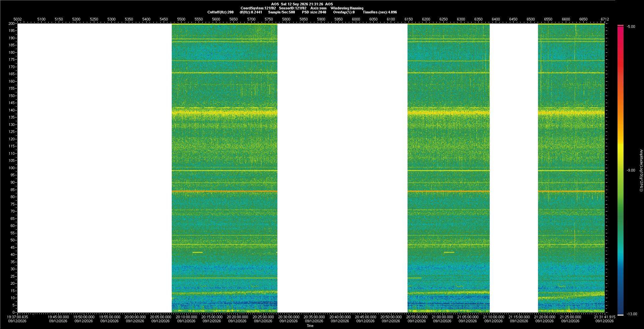
Task: Click the 6200 tick on top axis
Action: pyautogui.click(x=426, y=19)
